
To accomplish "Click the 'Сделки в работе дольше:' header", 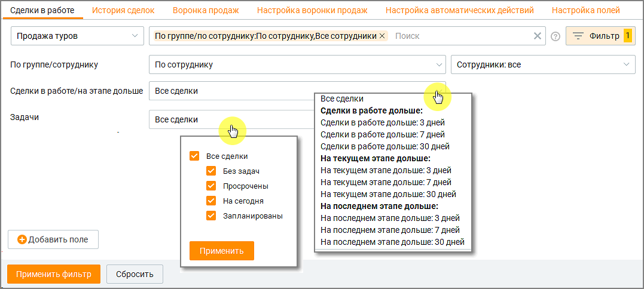I will [371, 110].
